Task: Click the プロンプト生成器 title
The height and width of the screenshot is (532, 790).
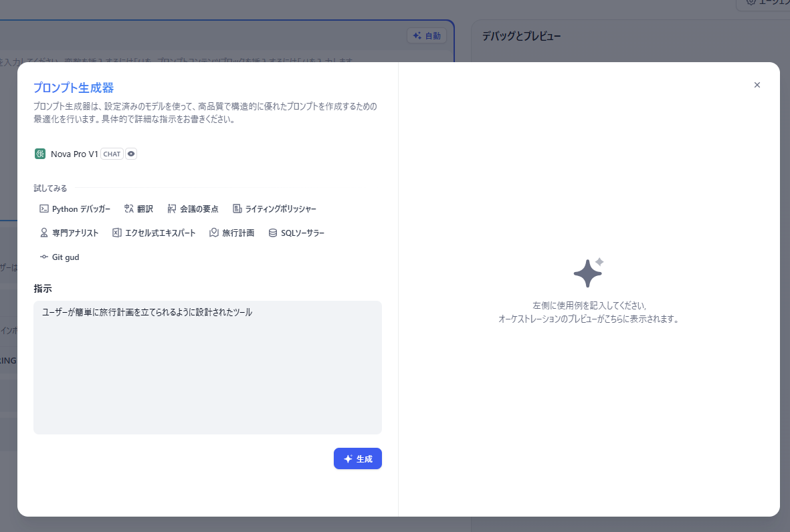Action: 74,88
